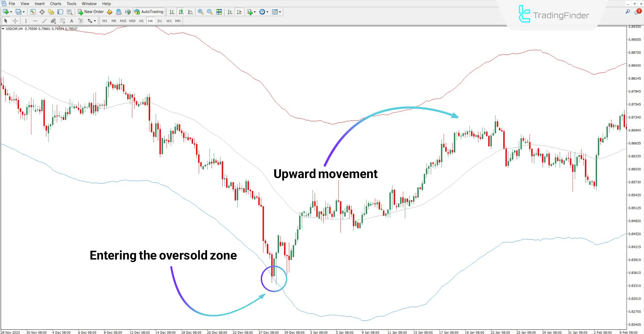Open the Data Window crosshair icon
This screenshot has width=644, height=334.
(x=42, y=12)
